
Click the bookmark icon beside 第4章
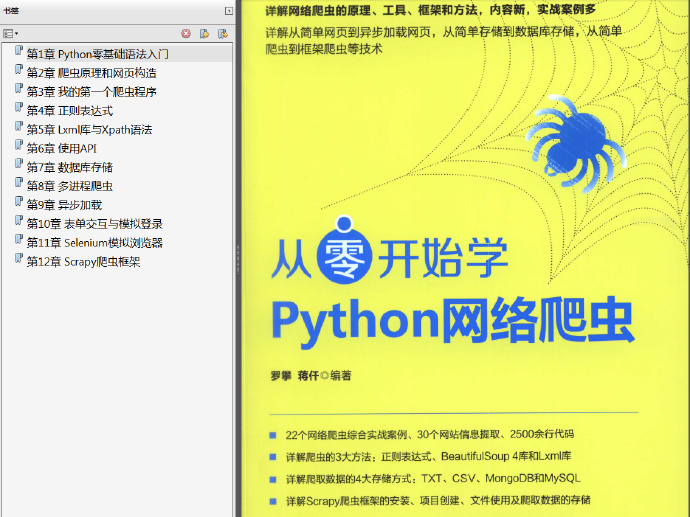click(x=18, y=107)
